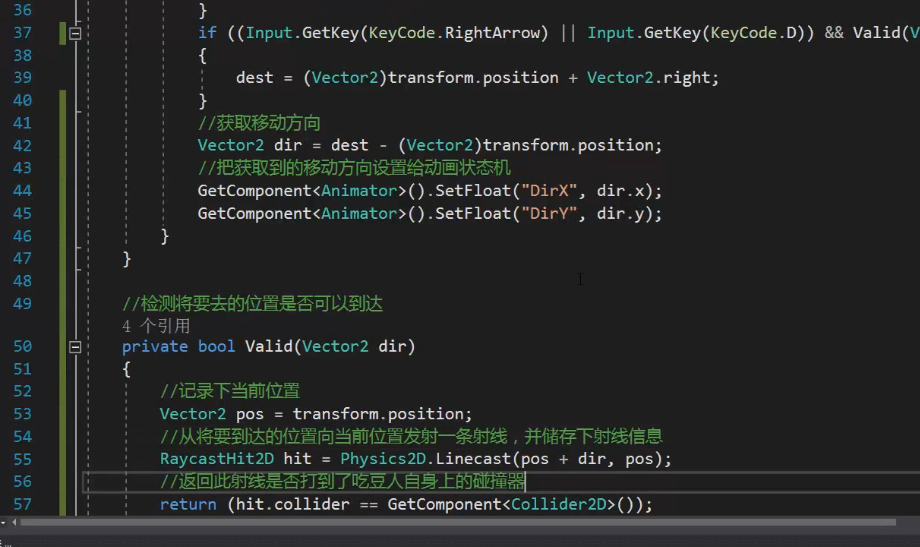Viewport: 920px width, 547px height.
Task: Click the "DirY" string literal
Action: click(x=549, y=214)
